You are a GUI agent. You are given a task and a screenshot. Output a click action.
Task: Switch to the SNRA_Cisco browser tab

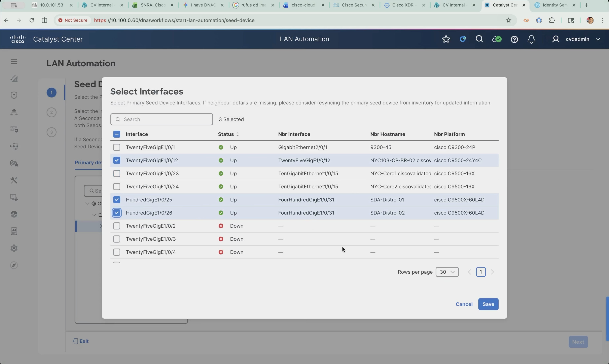click(x=153, y=5)
